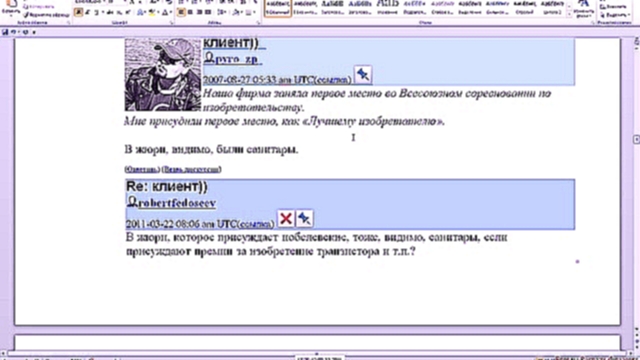Open user profile link robertfedoseev
The image size is (640, 360).
(x=177, y=203)
